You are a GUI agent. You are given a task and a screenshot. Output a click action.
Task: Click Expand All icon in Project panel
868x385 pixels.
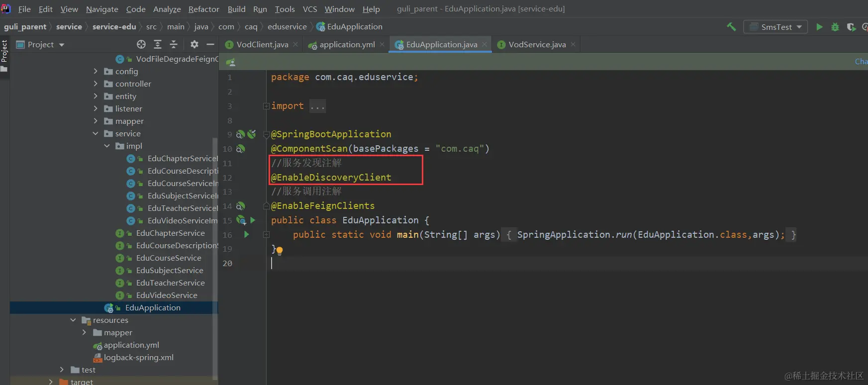pos(158,44)
